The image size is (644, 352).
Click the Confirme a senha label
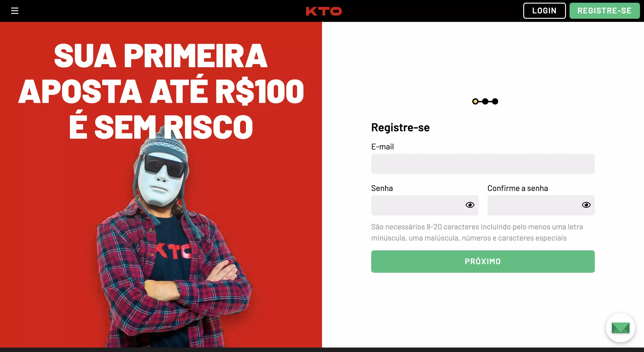(517, 188)
